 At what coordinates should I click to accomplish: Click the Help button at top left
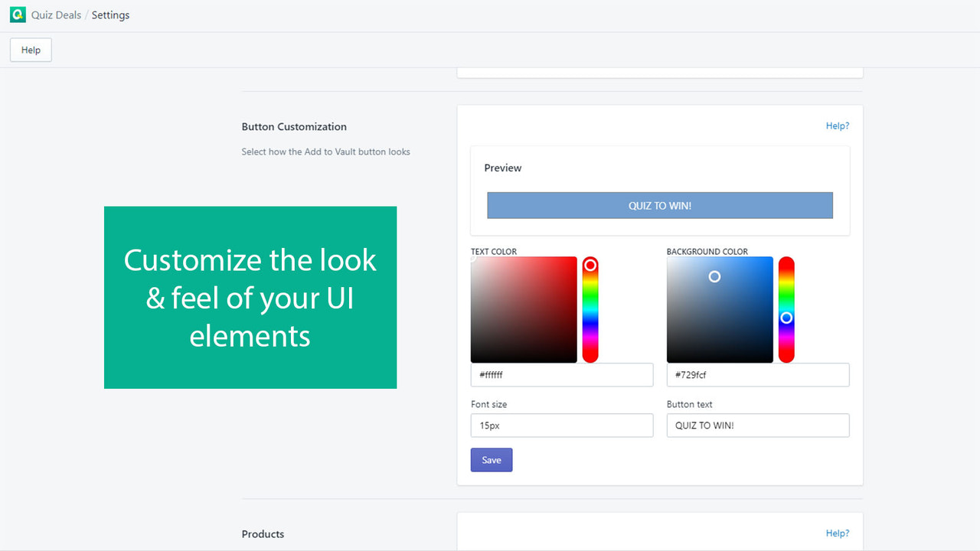coord(30,49)
